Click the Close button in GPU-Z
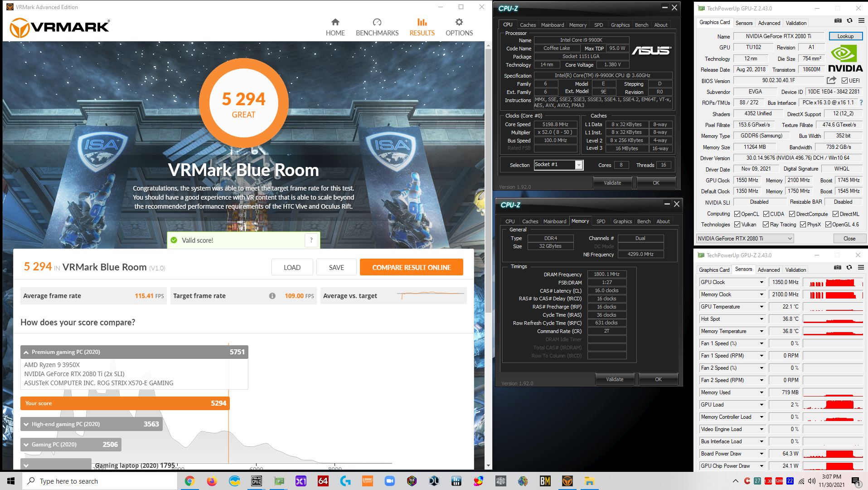 click(849, 239)
